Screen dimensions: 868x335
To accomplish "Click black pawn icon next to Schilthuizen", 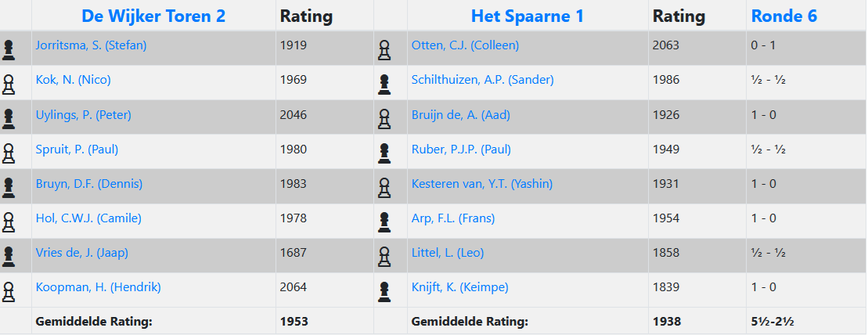I will click(x=384, y=85).
